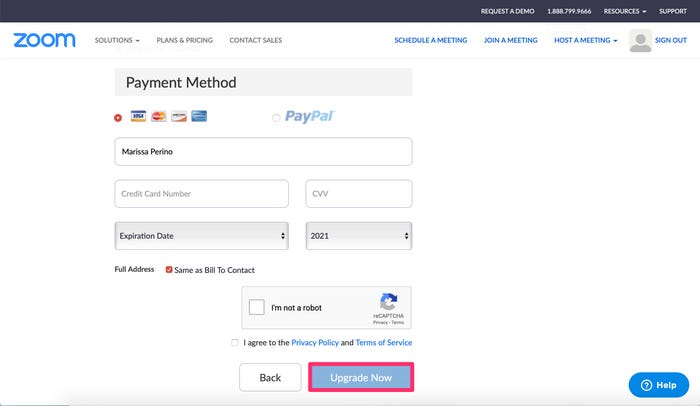Check the I'm not a robot box
The height and width of the screenshot is (406, 700).
coord(257,308)
